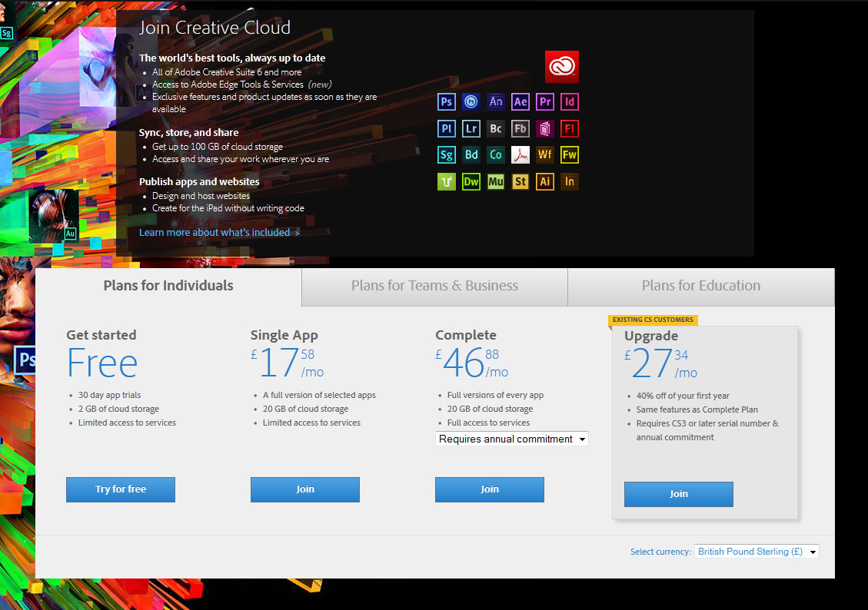The height and width of the screenshot is (610, 868).
Task: Click 'A full version of selected apps' text
Action: click(319, 396)
